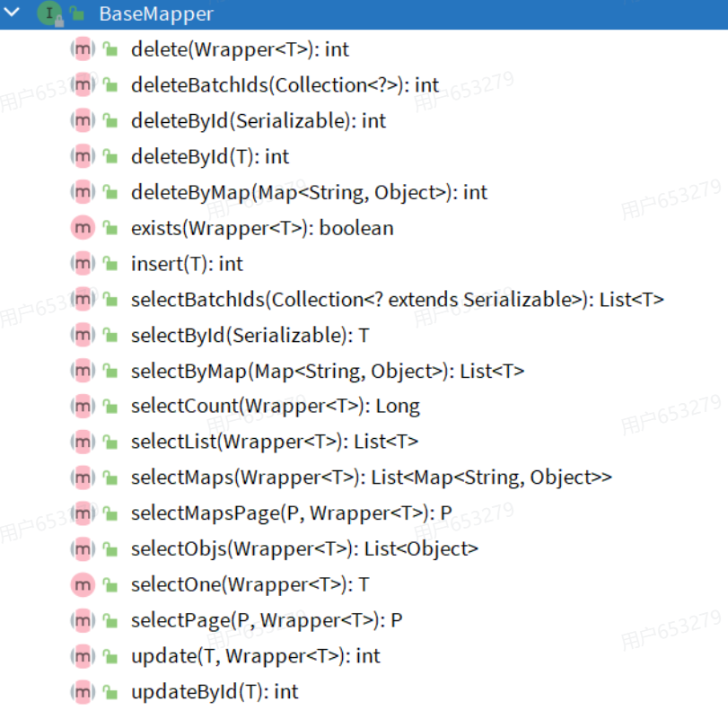Viewport: 728px width, 710px height.
Task: Click public-access lock icon beside delete(Wrapper<T>)
Action: 110,48
